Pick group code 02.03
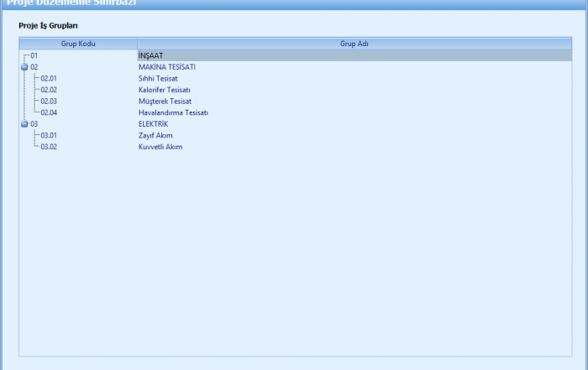Viewport: 588px width, 370px height. pyautogui.click(x=49, y=101)
